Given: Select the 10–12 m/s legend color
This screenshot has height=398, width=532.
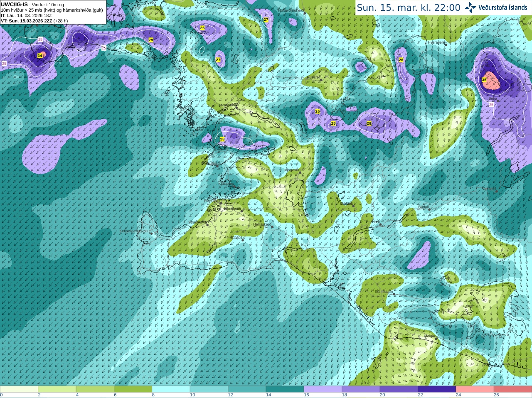Looking at the screenshot, I should [x=209, y=389].
